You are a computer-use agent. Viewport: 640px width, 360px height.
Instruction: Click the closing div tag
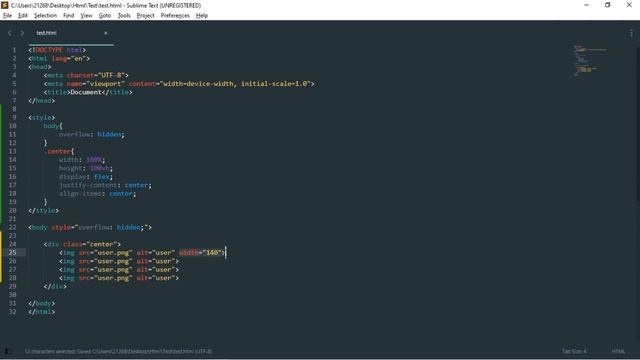pyautogui.click(x=55, y=287)
